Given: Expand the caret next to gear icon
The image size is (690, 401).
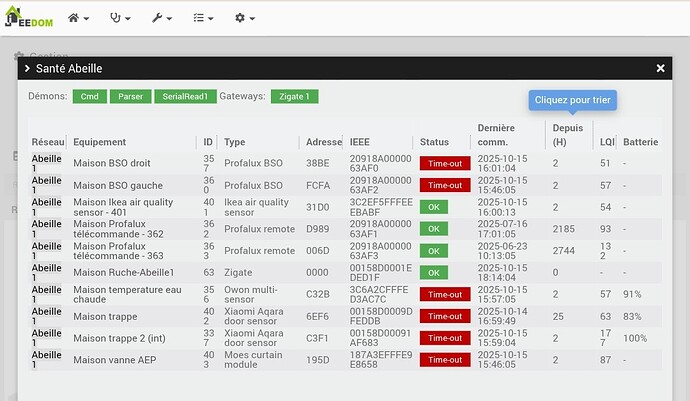Looking at the screenshot, I should tap(252, 19).
